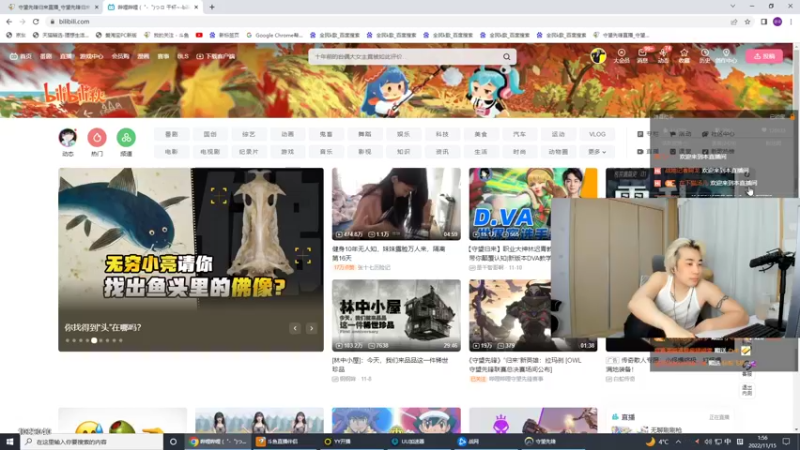Viewport: 800px width, 450px height.
Task: Select the 娱乐 category tag
Action: point(404,134)
